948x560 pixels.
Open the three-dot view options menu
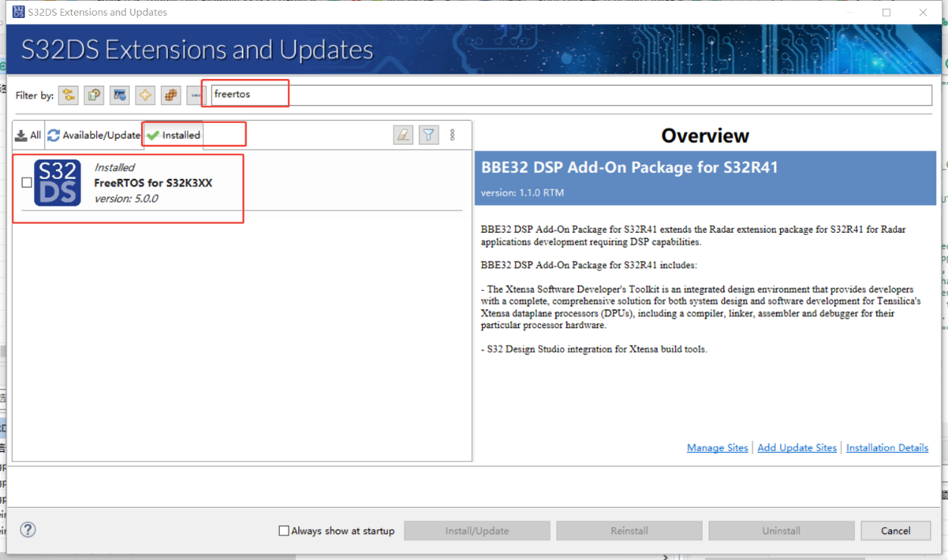click(x=453, y=135)
